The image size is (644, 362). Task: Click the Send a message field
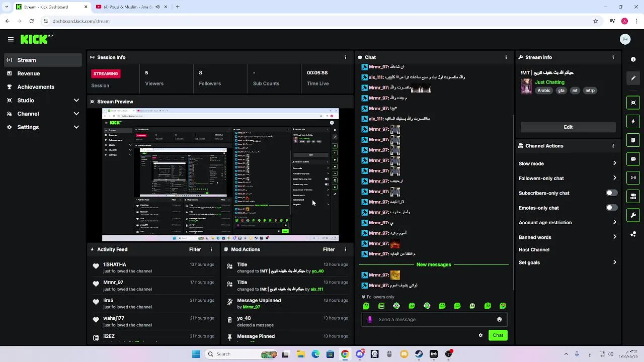click(434, 319)
